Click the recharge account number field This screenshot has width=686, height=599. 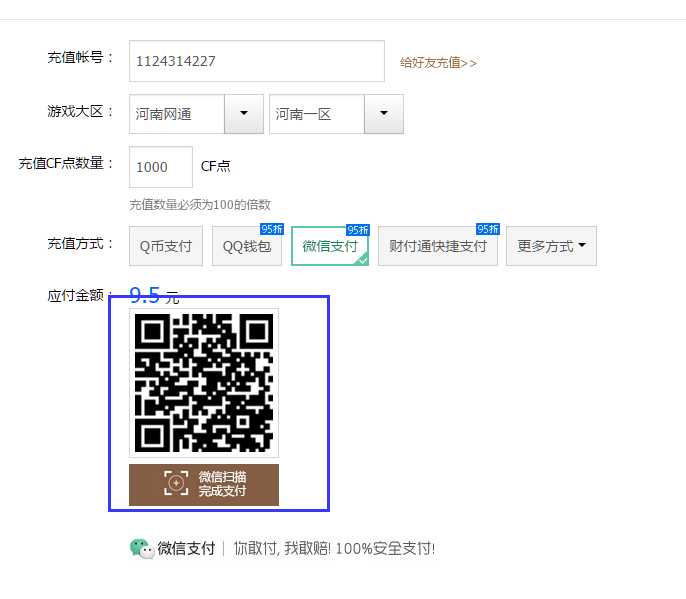tap(257, 61)
